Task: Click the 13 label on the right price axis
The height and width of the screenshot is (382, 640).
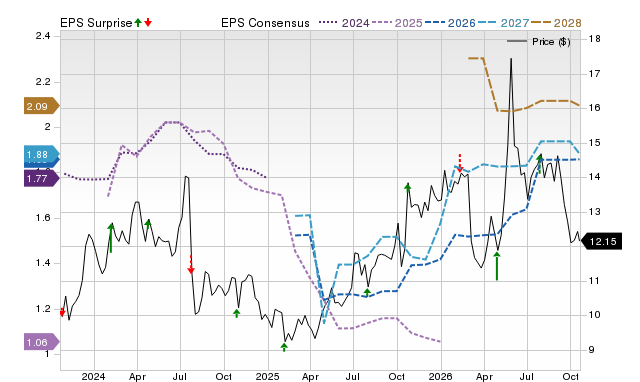Action: (x=594, y=211)
